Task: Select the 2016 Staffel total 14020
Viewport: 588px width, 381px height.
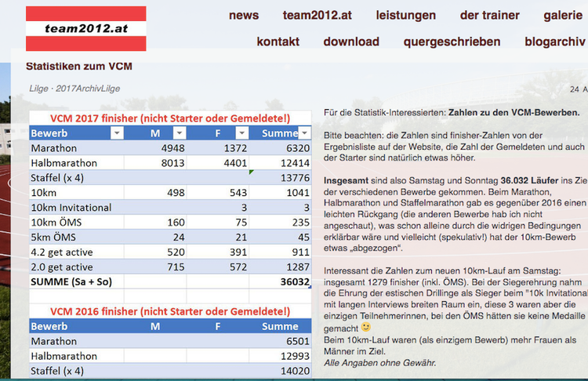Action: click(x=295, y=371)
